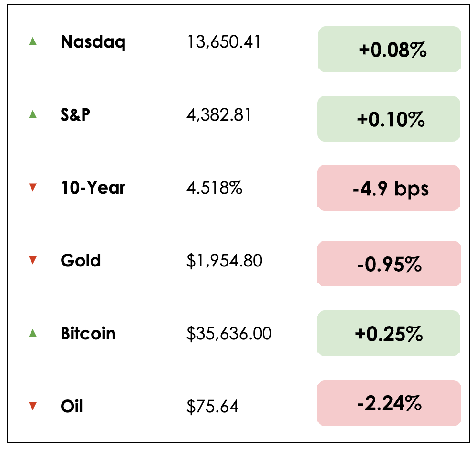This screenshot has height=450, width=476.
Task: Open the Nasdaq row label
Action: [93, 42]
